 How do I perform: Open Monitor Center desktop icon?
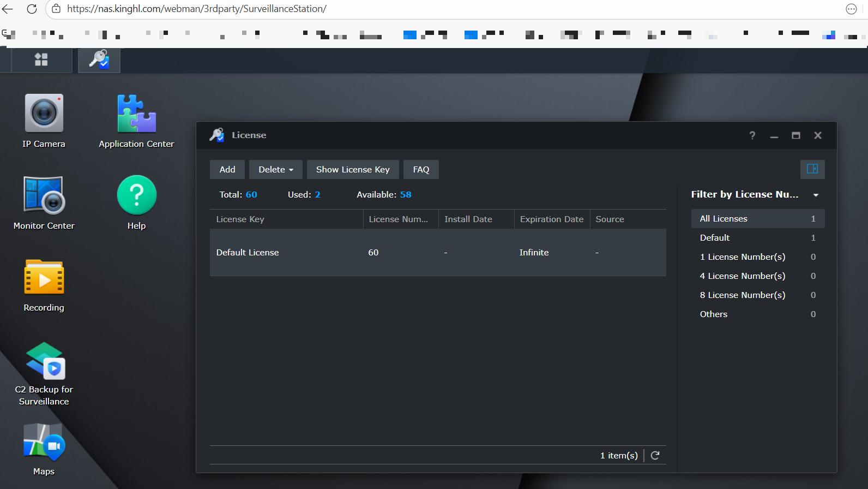[x=44, y=195]
